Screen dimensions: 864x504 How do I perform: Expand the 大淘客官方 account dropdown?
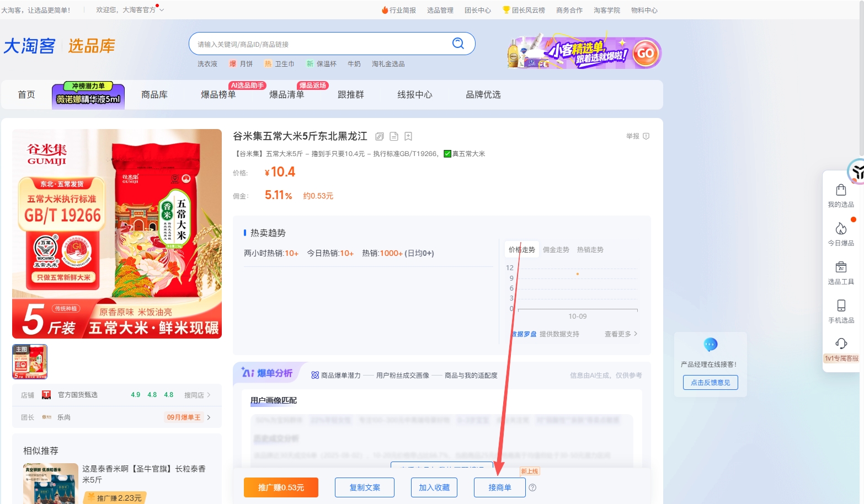(x=162, y=10)
